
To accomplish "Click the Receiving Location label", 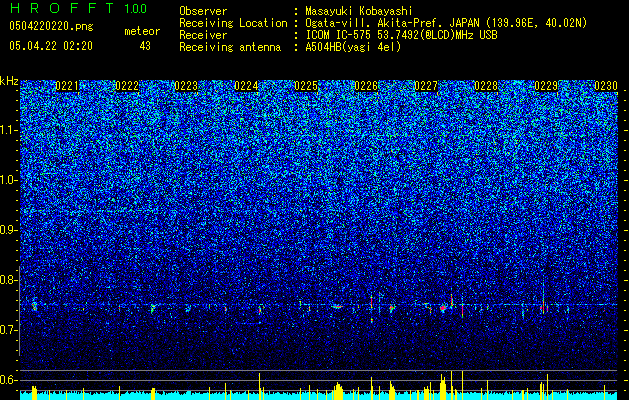I will tap(233, 23).
